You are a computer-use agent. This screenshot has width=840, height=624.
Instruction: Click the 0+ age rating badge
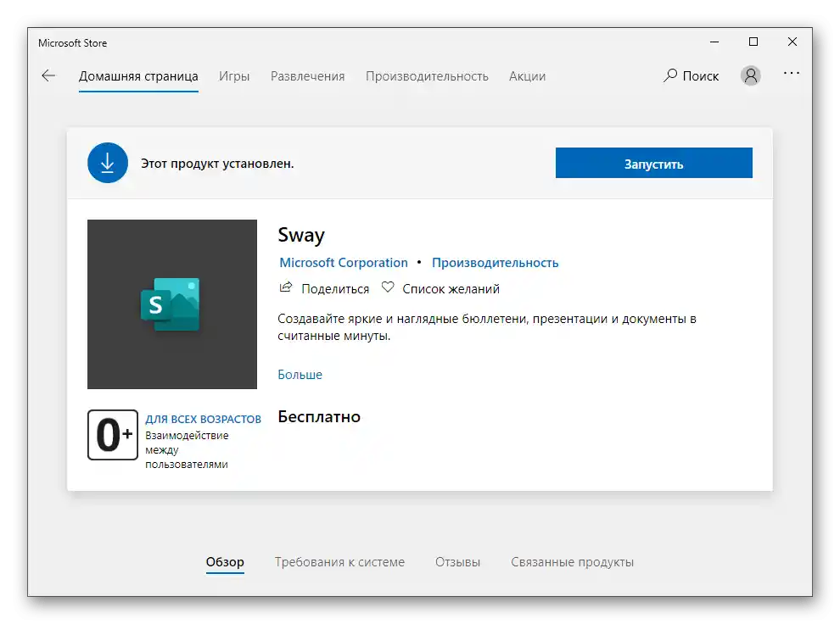point(113,435)
